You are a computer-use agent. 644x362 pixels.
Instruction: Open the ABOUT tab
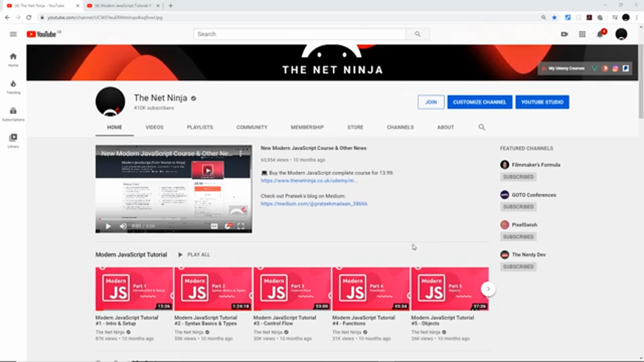[445, 127]
